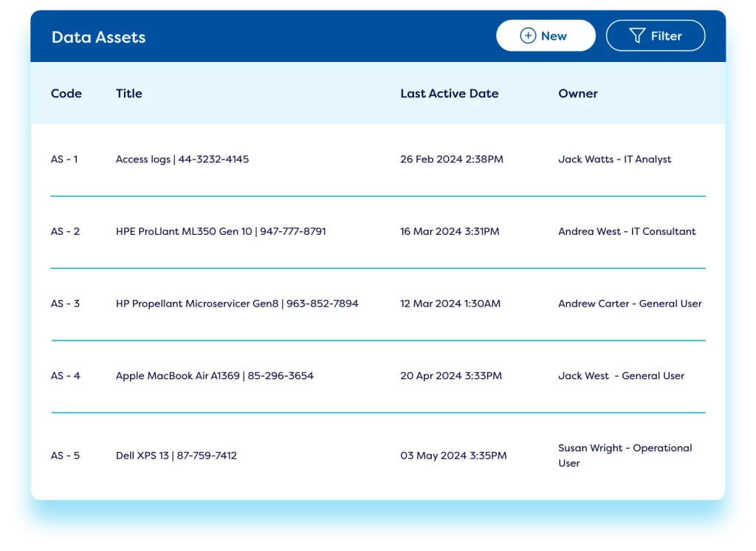Sort the table by the Owner column
This screenshot has width=756, height=551.
[578, 93]
